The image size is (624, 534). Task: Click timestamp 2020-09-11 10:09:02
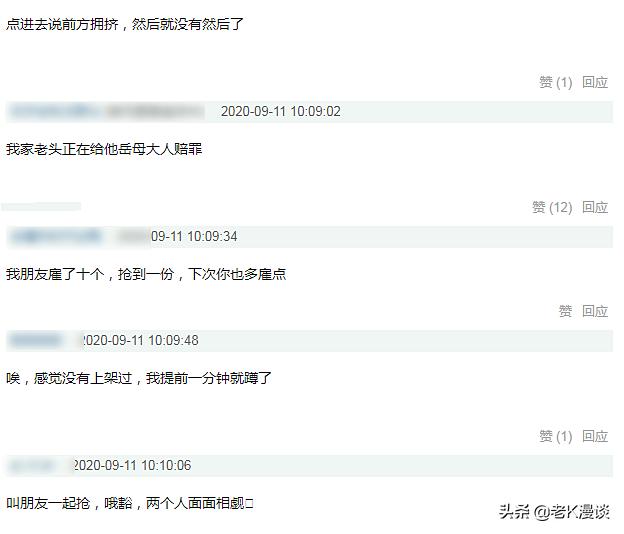281,112
